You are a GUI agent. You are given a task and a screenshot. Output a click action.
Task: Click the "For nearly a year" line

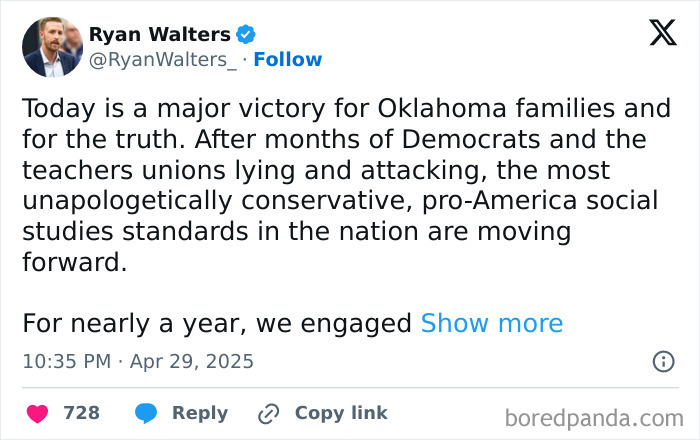tap(217, 323)
